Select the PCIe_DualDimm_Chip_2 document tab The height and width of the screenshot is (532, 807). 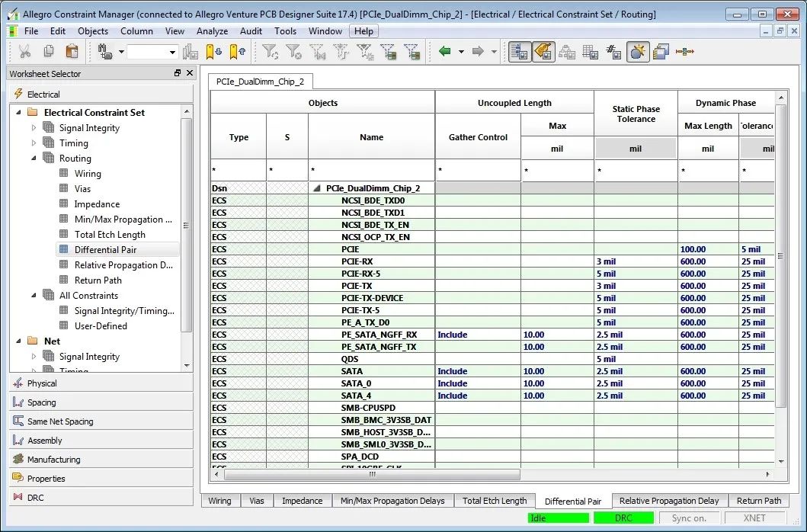click(260, 82)
